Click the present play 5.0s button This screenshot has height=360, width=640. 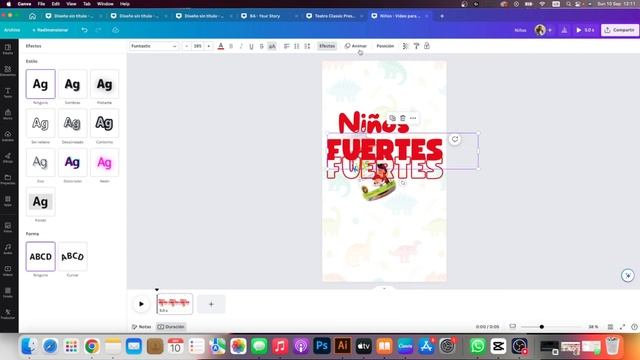[585, 30]
